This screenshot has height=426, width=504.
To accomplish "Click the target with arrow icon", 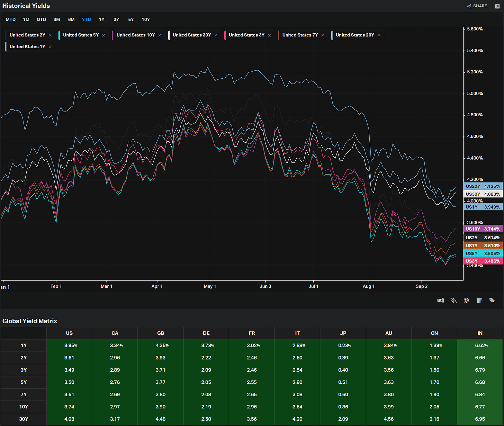I will coord(466,300).
